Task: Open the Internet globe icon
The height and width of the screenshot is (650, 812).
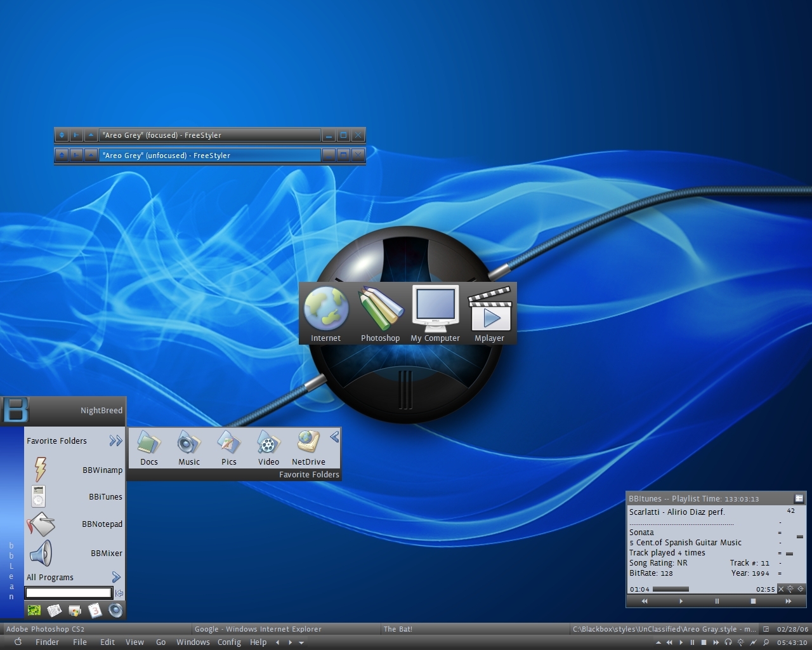Action: click(x=326, y=308)
